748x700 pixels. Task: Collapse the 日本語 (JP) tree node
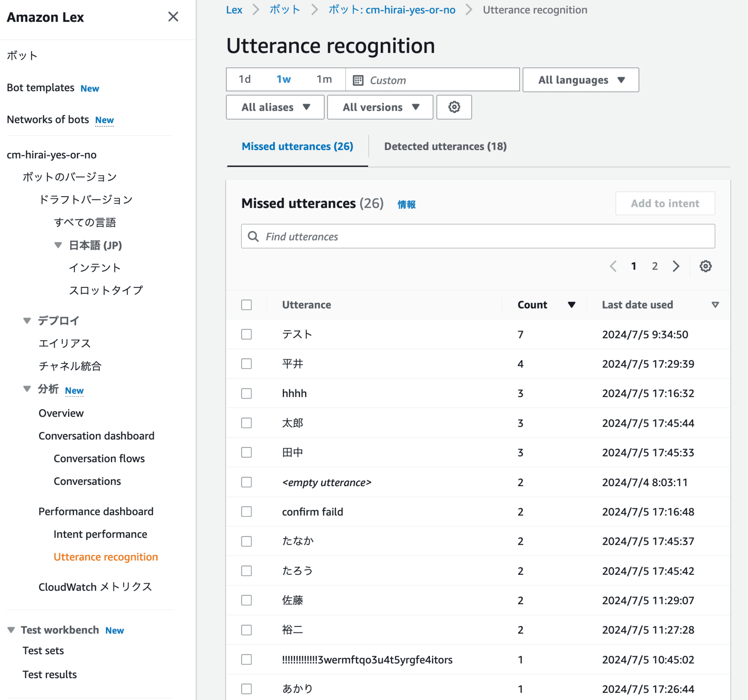(x=58, y=245)
